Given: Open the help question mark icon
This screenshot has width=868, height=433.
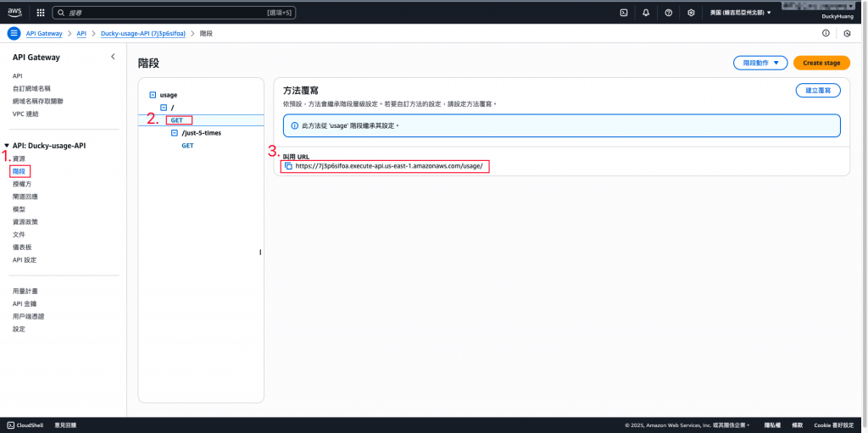Looking at the screenshot, I should [668, 12].
